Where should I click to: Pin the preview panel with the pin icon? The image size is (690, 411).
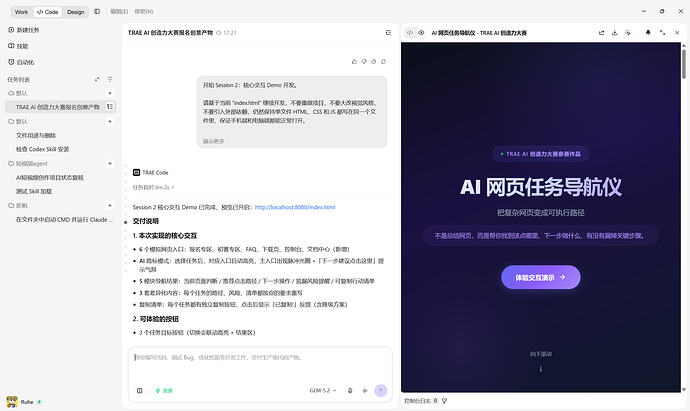click(x=648, y=33)
